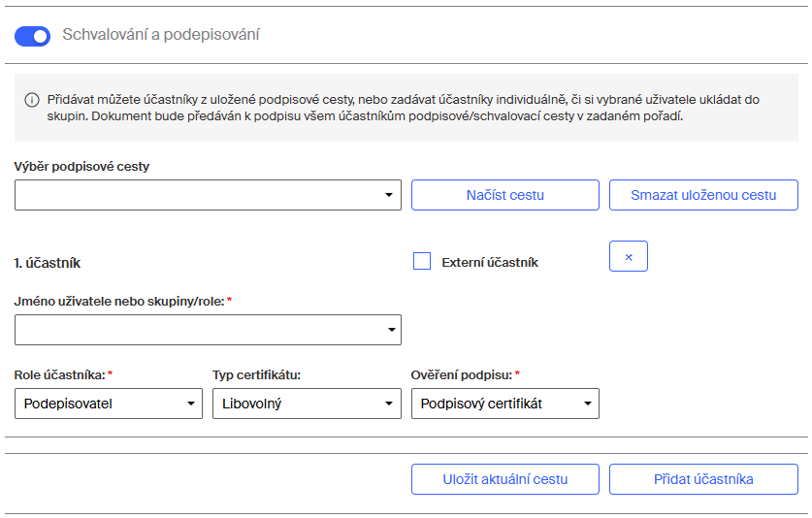Click the info paragraph starting Přidávat můžete
The image size is (812, 518).
click(x=403, y=108)
